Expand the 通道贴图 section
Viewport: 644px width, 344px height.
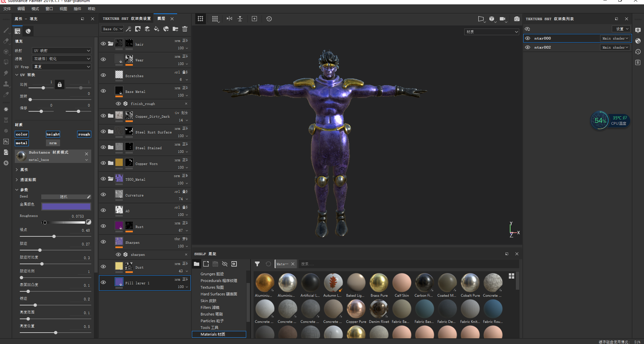17,180
